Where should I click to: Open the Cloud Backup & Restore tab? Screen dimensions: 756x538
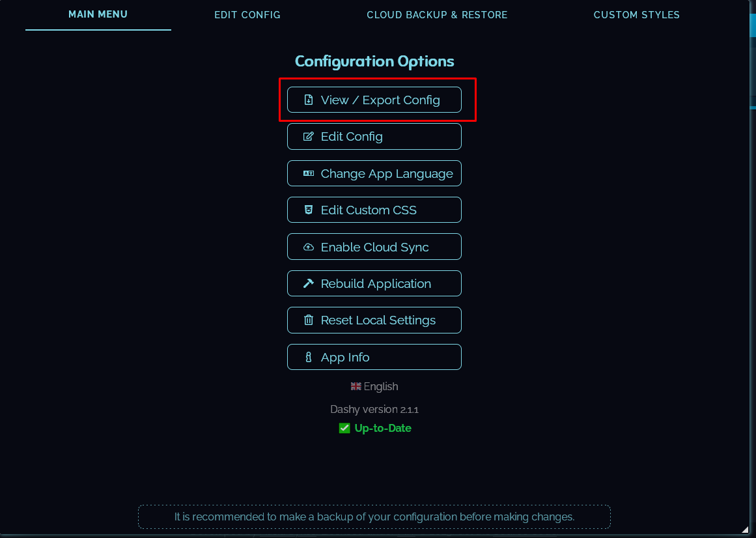tap(437, 14)
